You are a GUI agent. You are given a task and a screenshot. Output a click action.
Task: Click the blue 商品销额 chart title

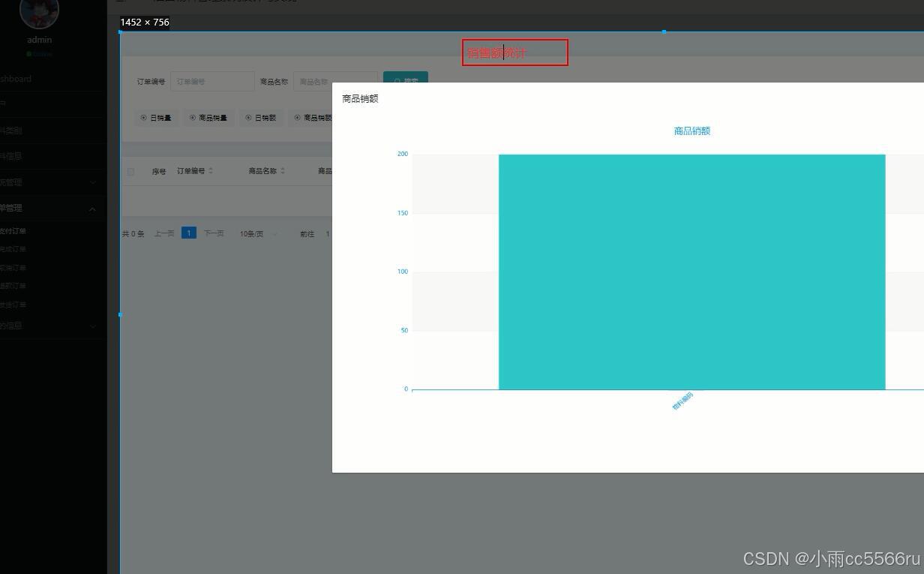tap(691, 131)
